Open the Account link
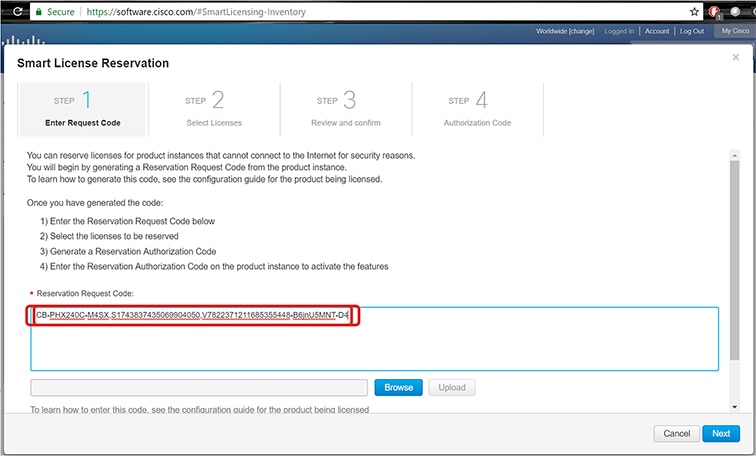Screen dimensions: 756x456 point(657,31)
